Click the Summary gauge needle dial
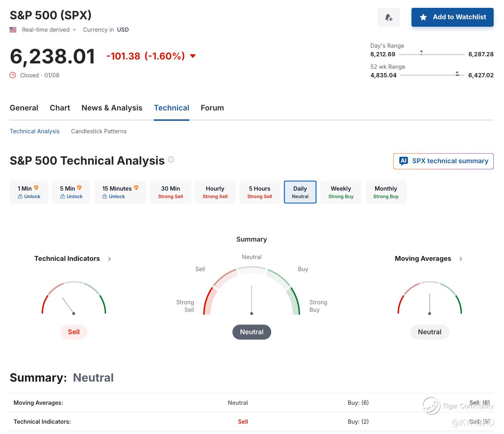The image size is (504, 434). [x=252, y=299]
